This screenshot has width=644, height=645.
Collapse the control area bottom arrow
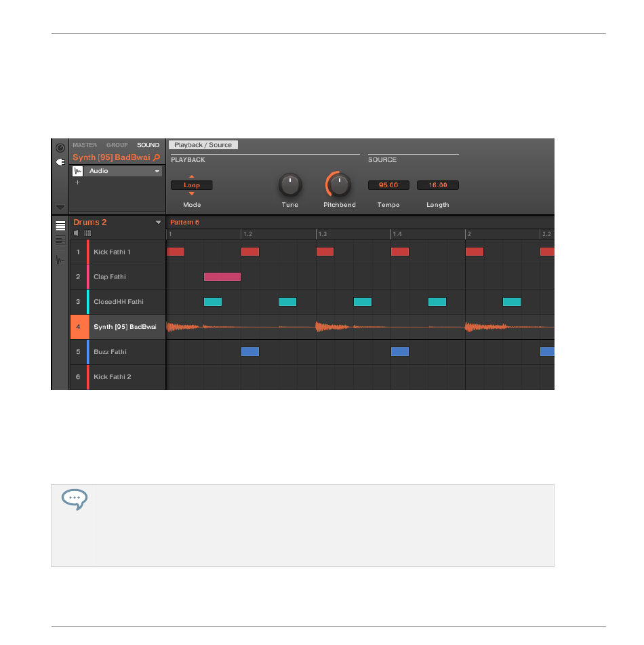(60, 208)
